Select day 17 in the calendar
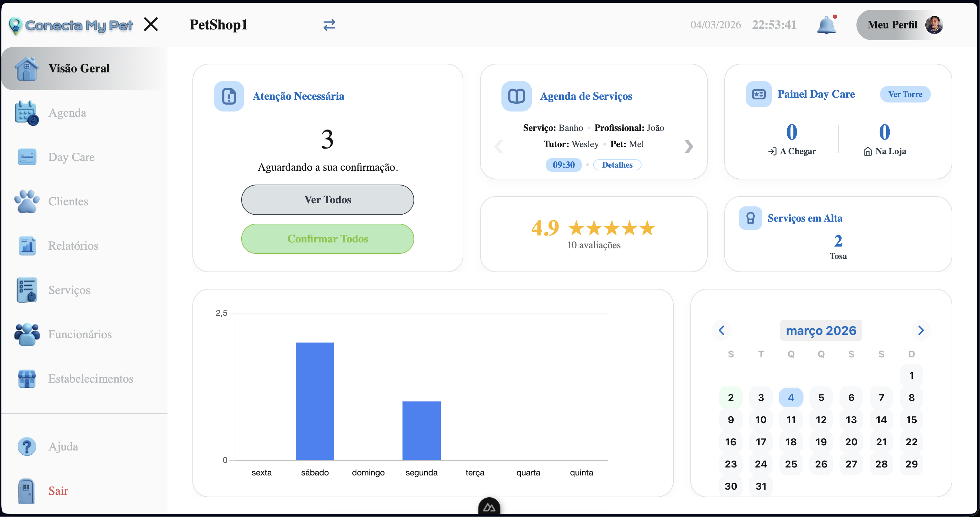Screen dimensions: 980x517 [761, 442]
